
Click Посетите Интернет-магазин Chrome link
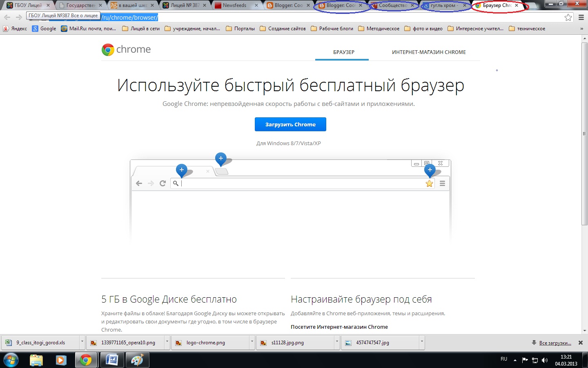[x=339, y=327]
